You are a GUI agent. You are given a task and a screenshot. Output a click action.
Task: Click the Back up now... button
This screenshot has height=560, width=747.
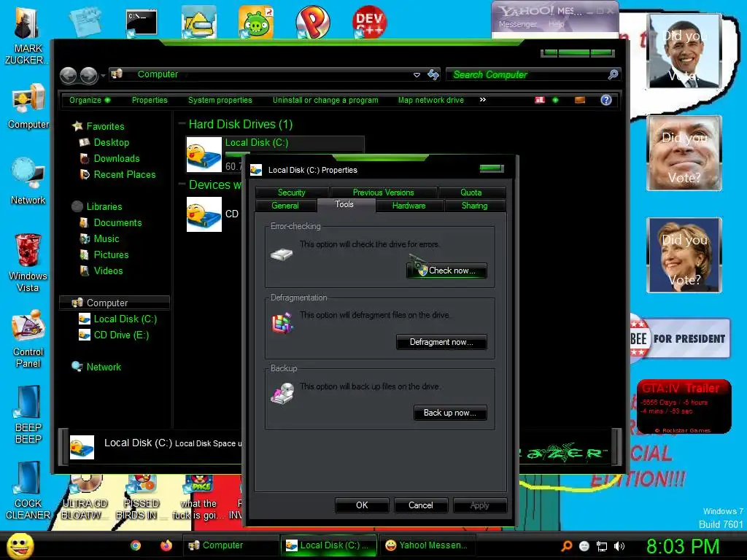(x=450, y=413)
